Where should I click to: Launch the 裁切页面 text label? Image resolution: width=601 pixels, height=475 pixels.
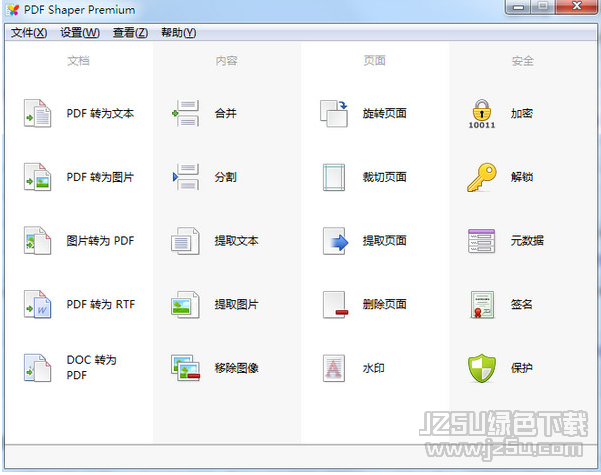385,177
